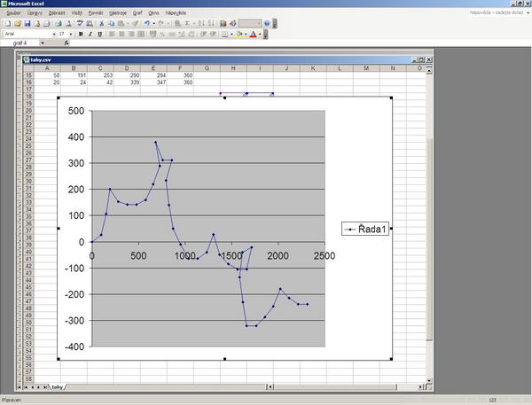The width and height of the screenshot is (532, 405).
Task: Toggle Underline formatting
Action: click(x=99, y=34)
